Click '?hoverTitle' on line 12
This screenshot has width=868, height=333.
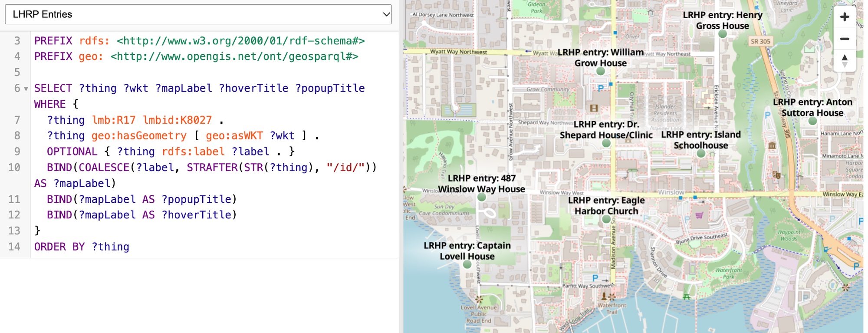(196, 215)
